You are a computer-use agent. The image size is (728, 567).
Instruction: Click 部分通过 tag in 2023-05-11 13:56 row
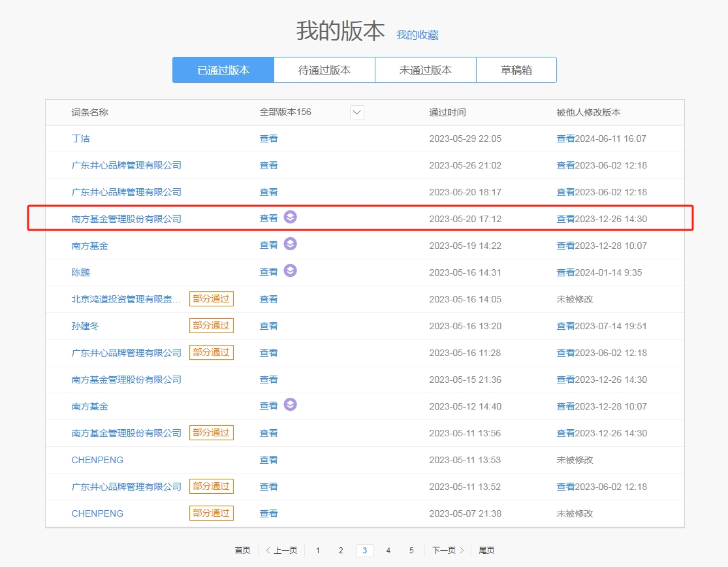[212, 433]
